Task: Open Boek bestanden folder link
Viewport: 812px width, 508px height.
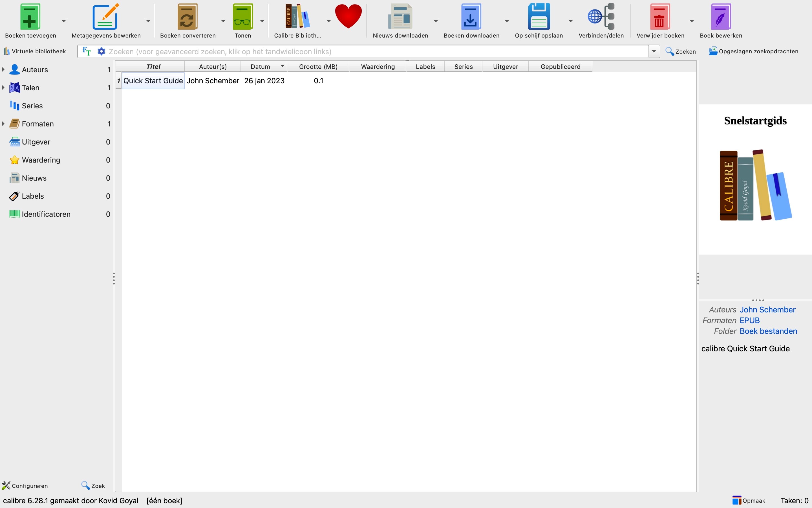Action: coord(768,331)
